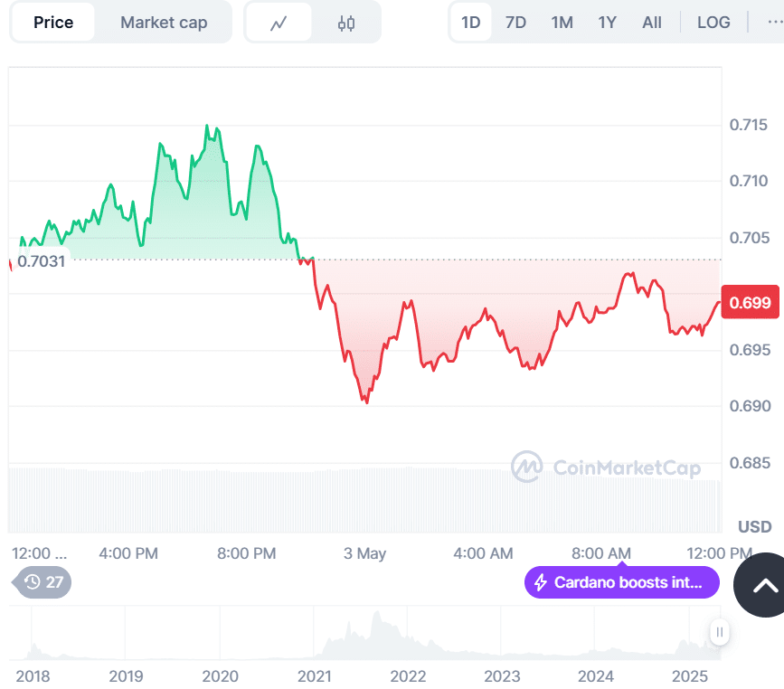Click the 0.695 price axis label

point(750,350)
